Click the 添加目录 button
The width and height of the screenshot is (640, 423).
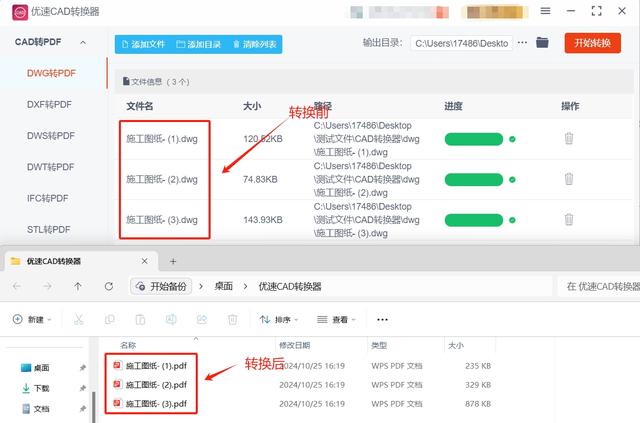[199, 44]
